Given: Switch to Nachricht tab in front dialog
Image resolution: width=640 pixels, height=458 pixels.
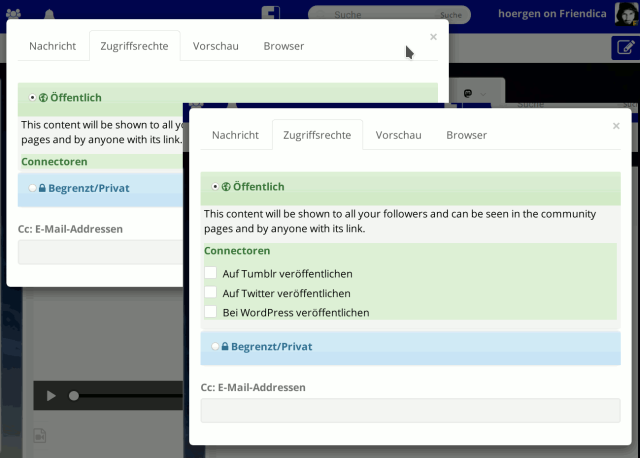Looking at the screenshot, I should 236,135.
